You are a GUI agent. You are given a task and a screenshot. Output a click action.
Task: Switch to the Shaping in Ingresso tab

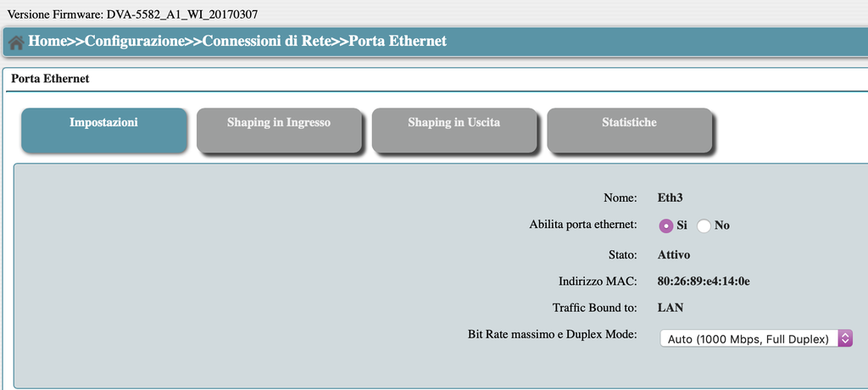tap(279, 131)
